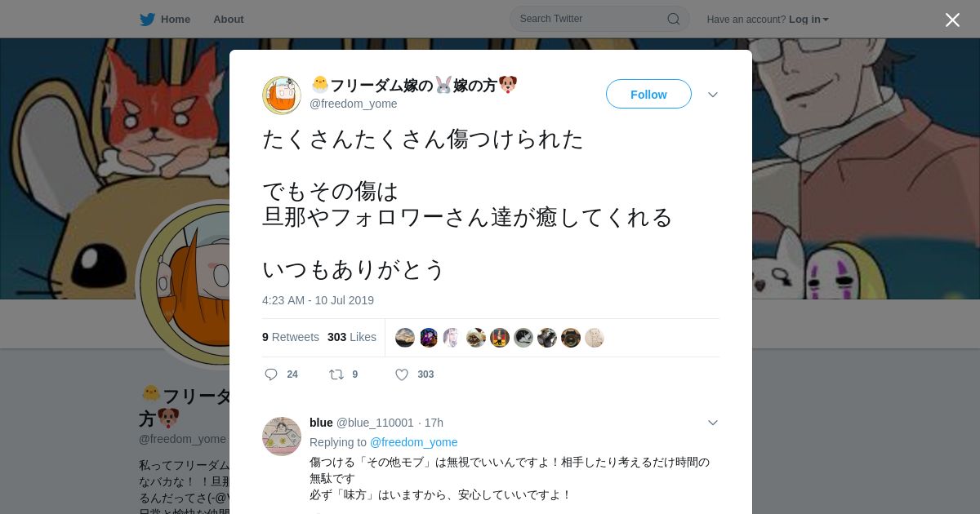This screenshot has height=514, width=980.
Task: Click the reply speech bubble icon
Action: click(x=271, y=374)
